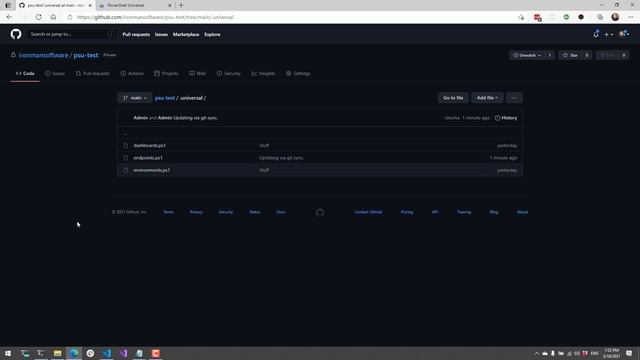
Task: Open the parent directory row
Action: click(x=320, y=133)
